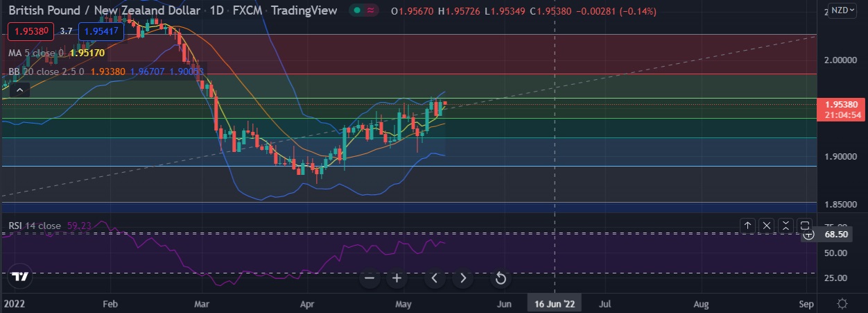The height and width of the screenshot is (313, 868).
Task: Zoom out the chart with minus button
Action: 370,279
